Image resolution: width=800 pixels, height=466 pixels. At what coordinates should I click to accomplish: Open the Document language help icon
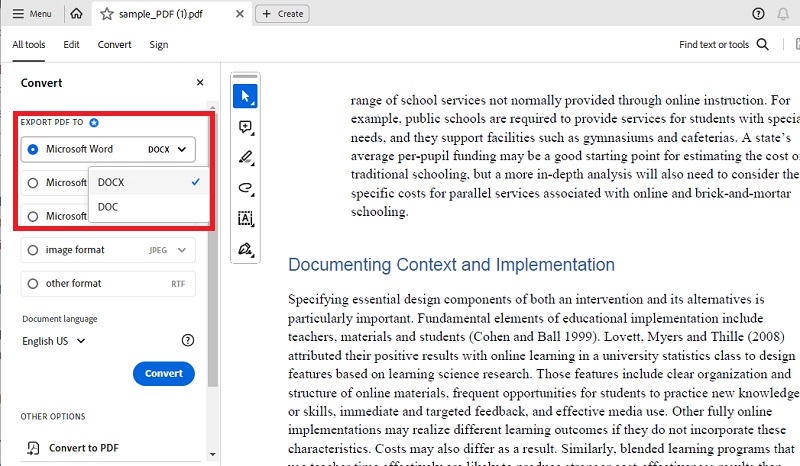188,340
